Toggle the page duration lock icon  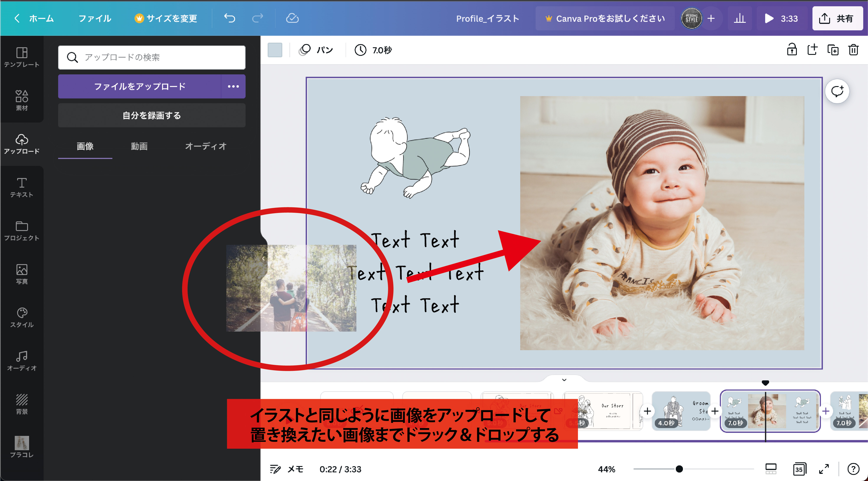(x=792, y=50)
